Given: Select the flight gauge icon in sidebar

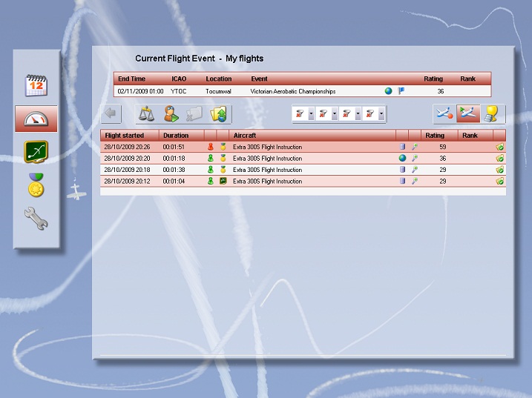Looking at the screenshot, I should click(36, 119).
